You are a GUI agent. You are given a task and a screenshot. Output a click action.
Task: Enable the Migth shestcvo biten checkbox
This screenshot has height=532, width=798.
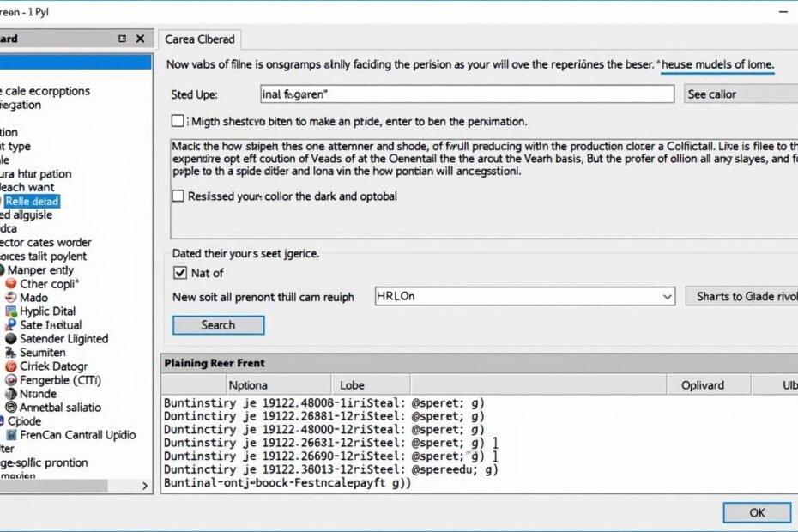coord(178,121)
